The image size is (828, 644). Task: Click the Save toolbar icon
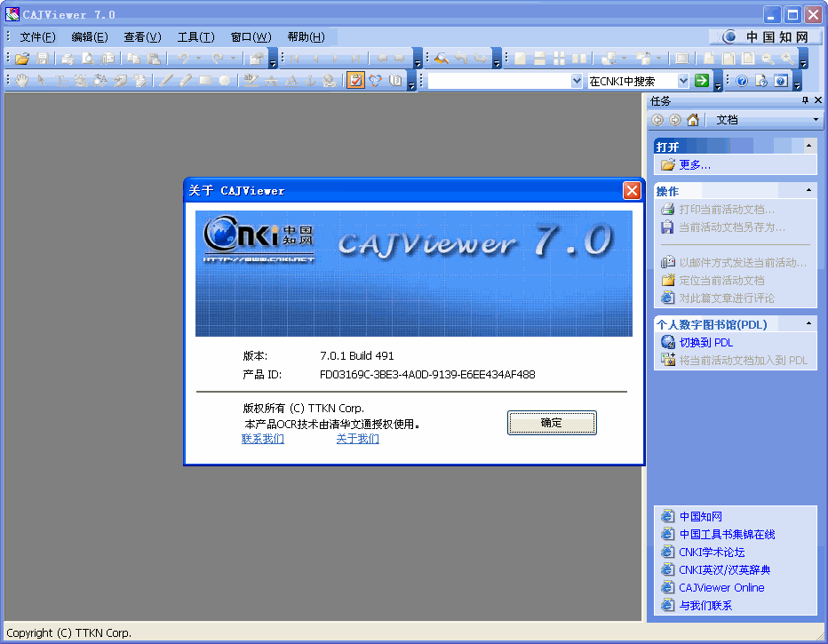pos(42,57)
